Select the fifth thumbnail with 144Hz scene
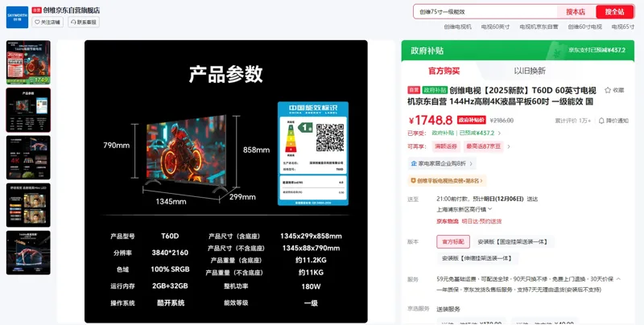The image size is (644, 325). click(x=28, y=253)
